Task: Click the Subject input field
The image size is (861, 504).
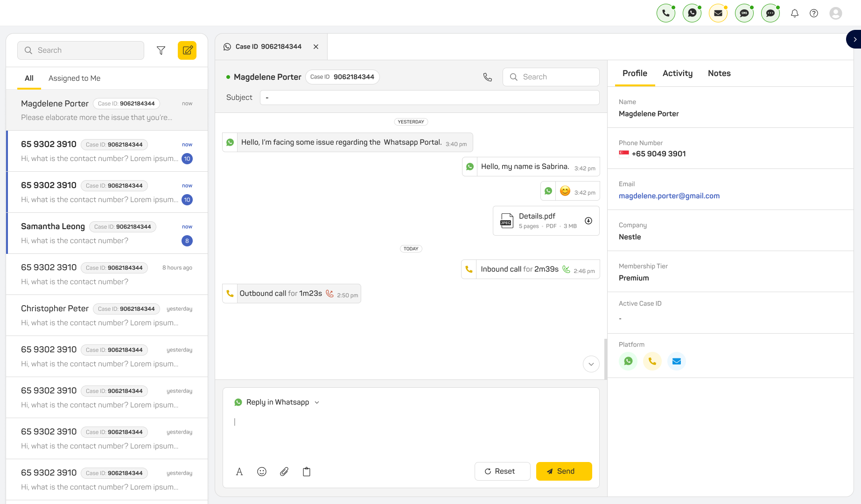Action: point(429,98)
